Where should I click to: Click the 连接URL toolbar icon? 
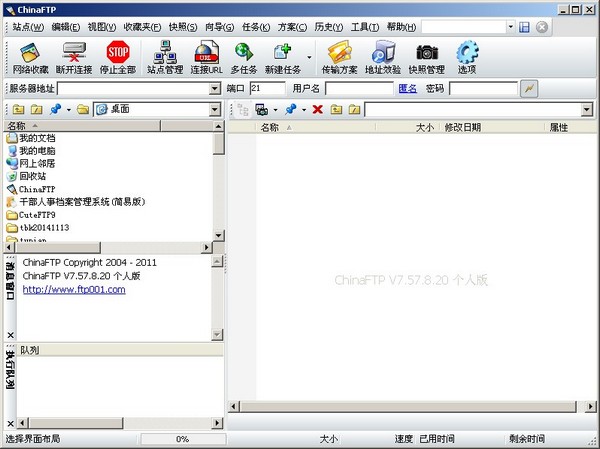coord(207,58)
